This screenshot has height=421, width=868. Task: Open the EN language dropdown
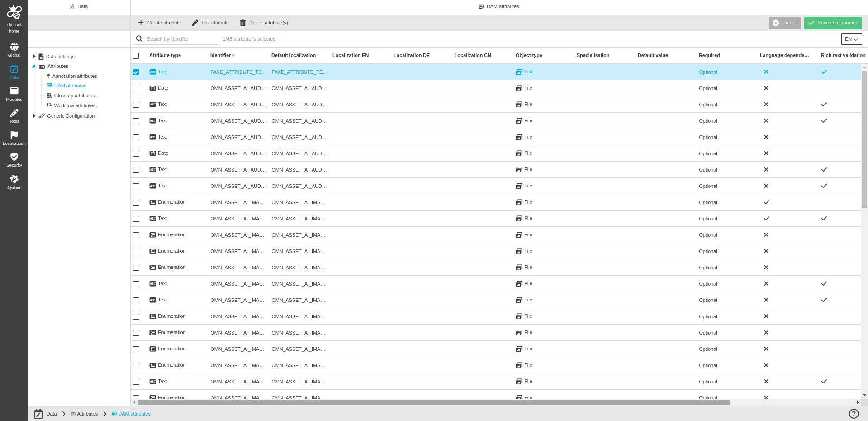click(x=851, y=39)
